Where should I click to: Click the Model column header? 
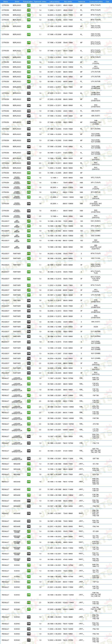[x=17, y=1]
